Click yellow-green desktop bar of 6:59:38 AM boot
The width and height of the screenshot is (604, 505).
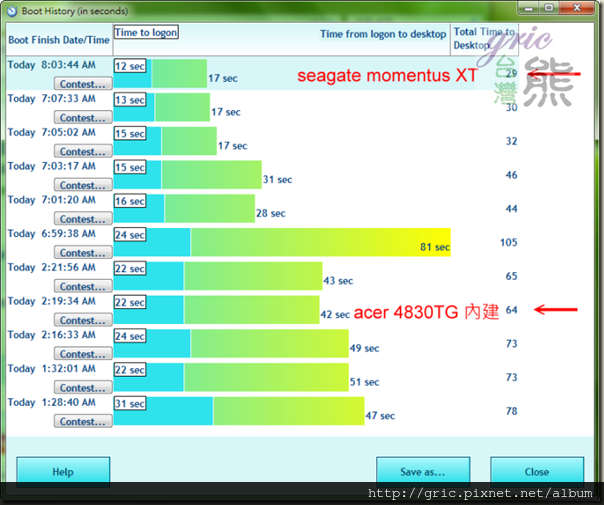click(320, 242)
